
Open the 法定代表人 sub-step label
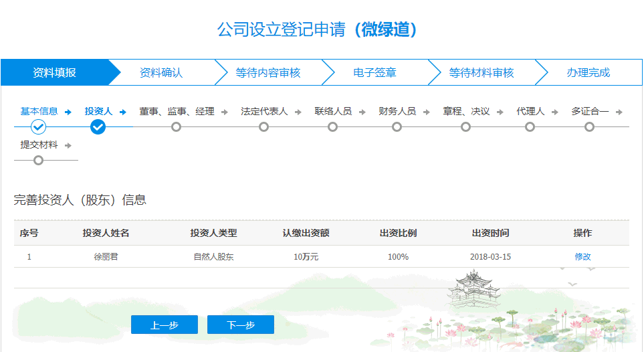[264, 112]
